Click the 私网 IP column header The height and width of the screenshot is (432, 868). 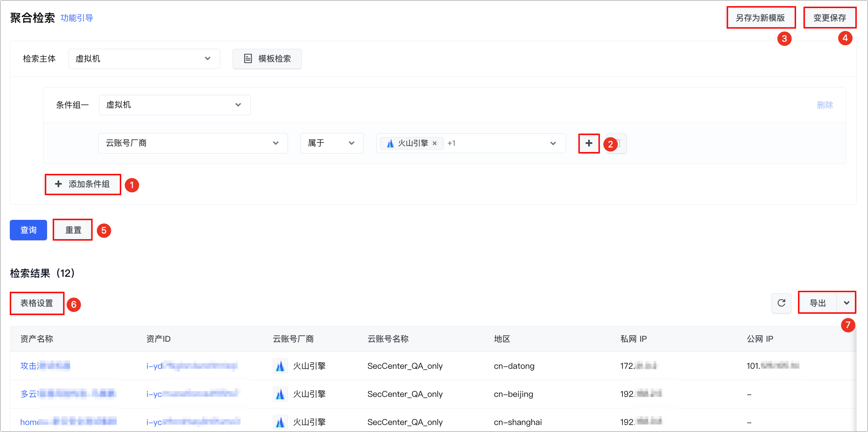pos(633,339)
